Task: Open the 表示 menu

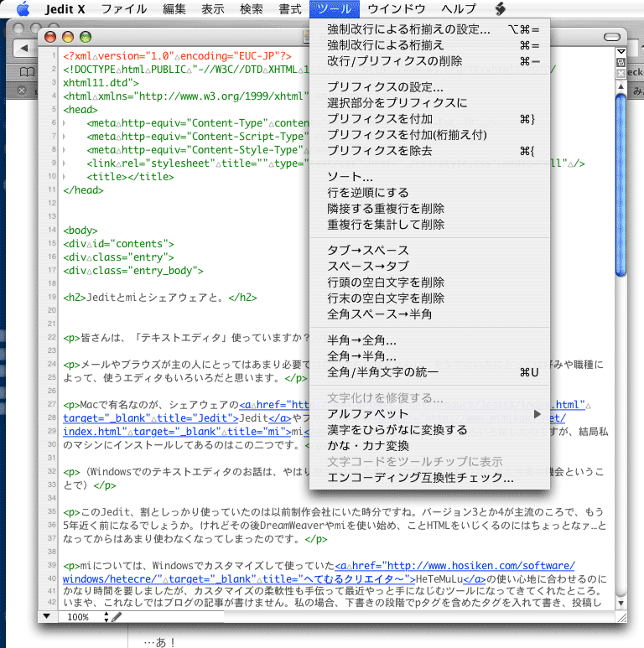Action: tap(212, 8)
